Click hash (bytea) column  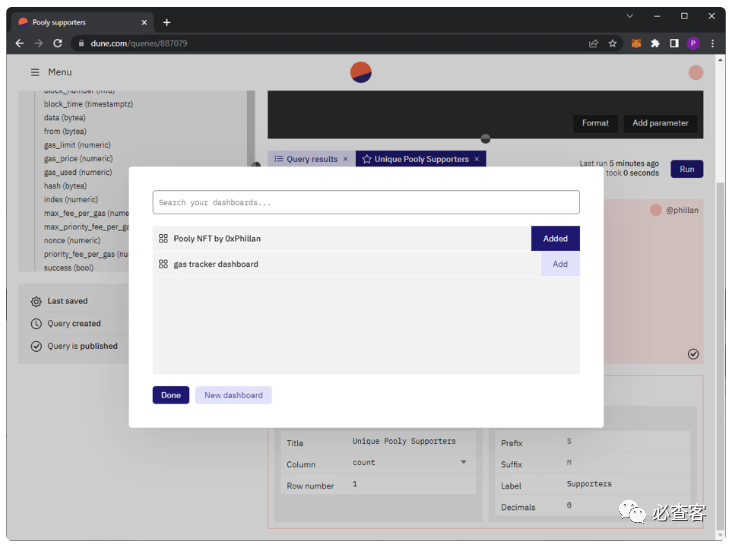click(65, 186)
